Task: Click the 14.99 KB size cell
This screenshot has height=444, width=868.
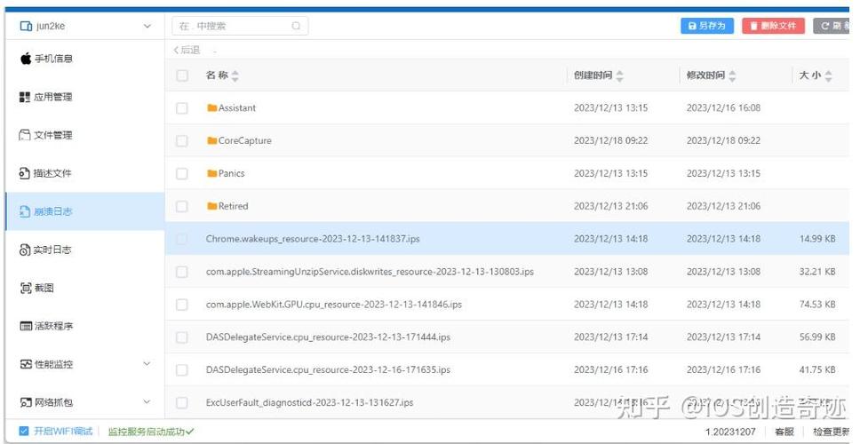Action: tap(817, 239)
